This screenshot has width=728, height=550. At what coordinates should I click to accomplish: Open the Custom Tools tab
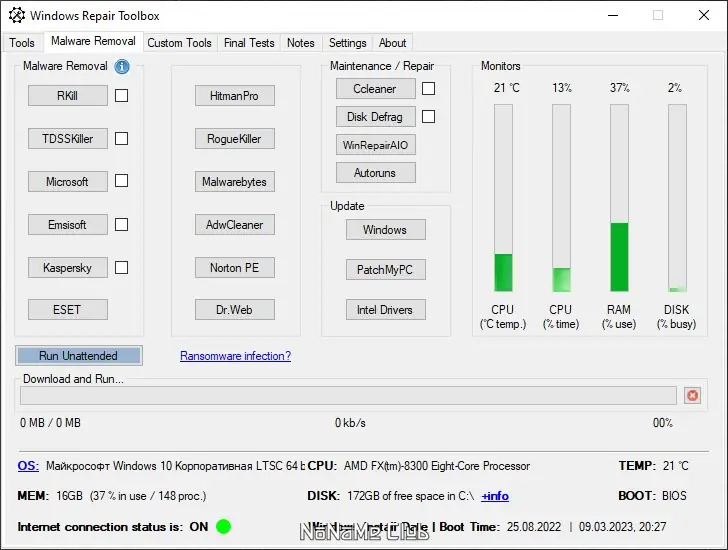179,43
